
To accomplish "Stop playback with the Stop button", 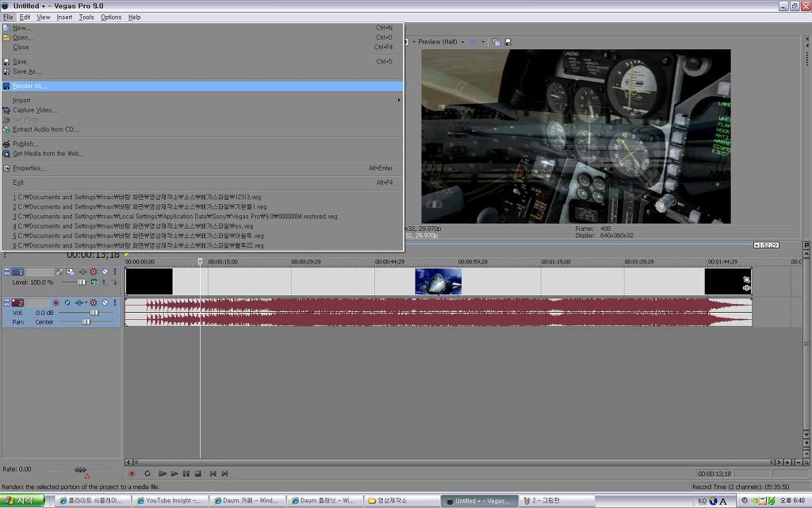I will 198,474.
